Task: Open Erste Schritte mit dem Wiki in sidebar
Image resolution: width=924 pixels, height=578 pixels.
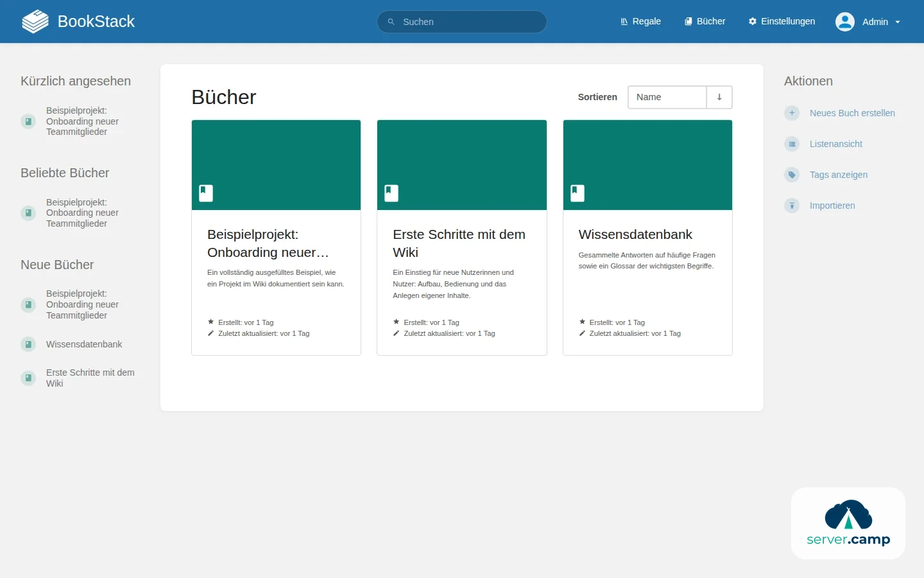Action: [90, 378]
